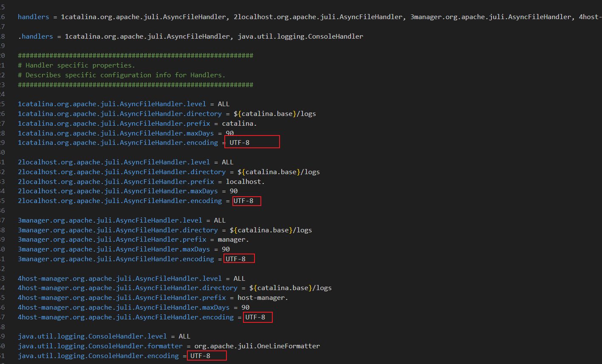Click the 1catalina maxDays value 90
Viewport: 602px width, 364px height.
pyautogui.click(x=230, y=133)
